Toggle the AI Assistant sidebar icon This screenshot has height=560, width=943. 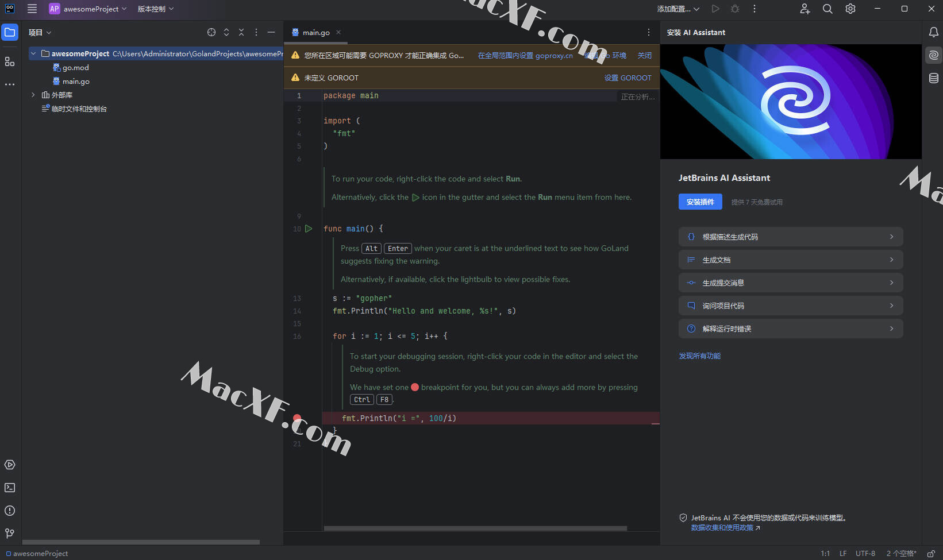point(934,55)
